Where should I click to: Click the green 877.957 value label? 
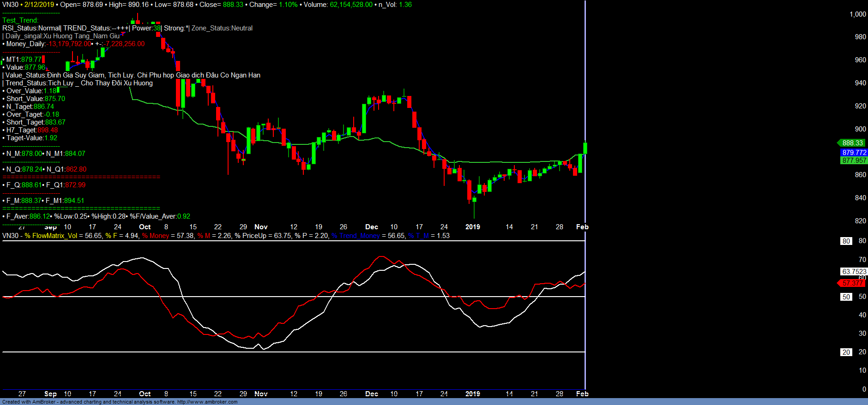pyautogui.click(x=854, y=161)
